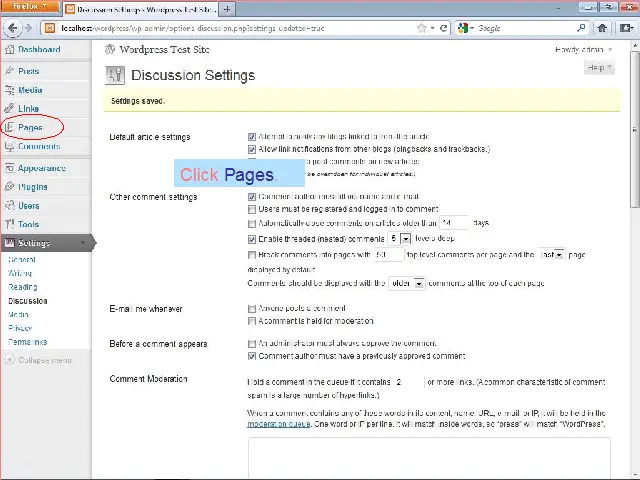Click the Collapse menu link
The image size is (640, 480).
coord(45,360)
